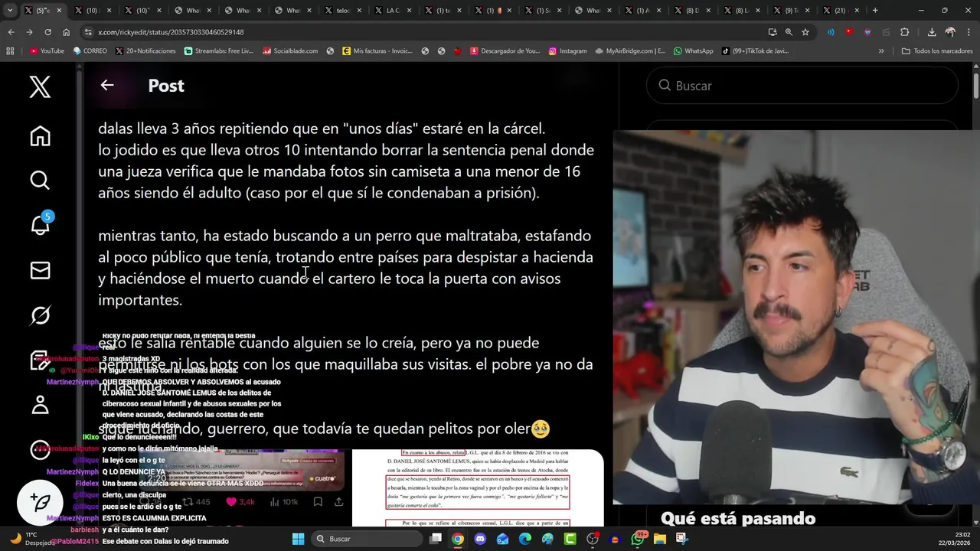The image size is (980, 551).
Task: Open the Mis facturas bookmark
Action: tap(377, 51)
